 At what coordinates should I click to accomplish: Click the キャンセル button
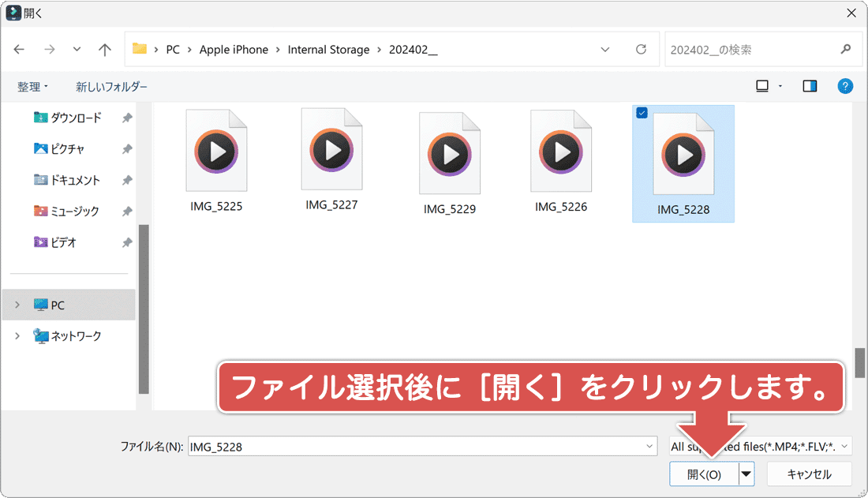(810, 474)
